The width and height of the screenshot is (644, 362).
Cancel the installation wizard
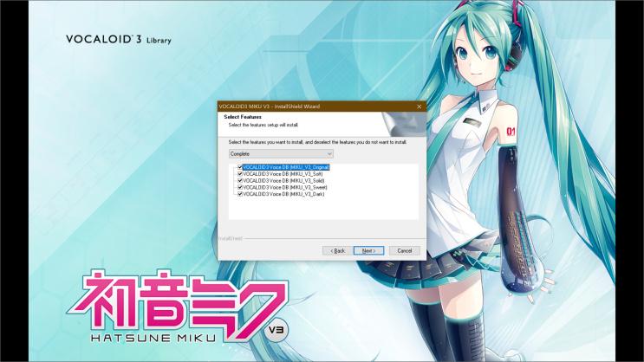coord(405,250)
